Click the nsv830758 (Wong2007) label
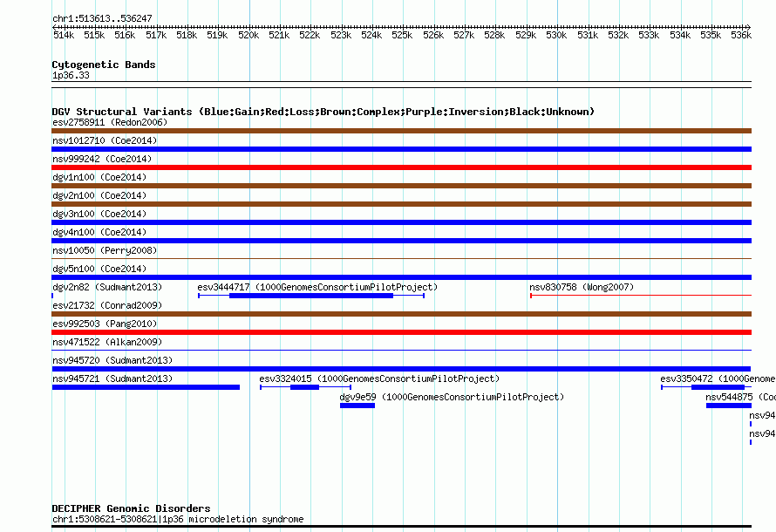The image size is (776, 532). tap(582, 287)
